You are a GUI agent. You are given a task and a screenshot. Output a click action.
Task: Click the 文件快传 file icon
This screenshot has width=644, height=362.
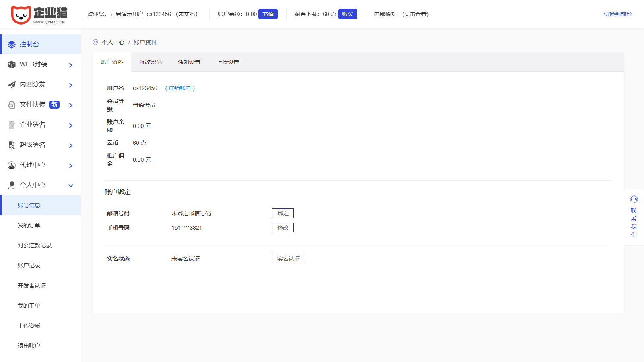coord(12,105)
